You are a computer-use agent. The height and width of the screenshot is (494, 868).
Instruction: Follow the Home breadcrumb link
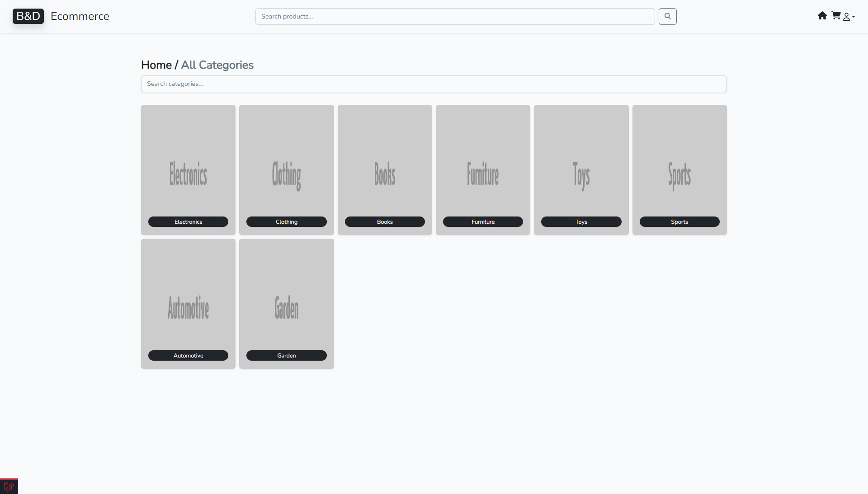[156, 65]
